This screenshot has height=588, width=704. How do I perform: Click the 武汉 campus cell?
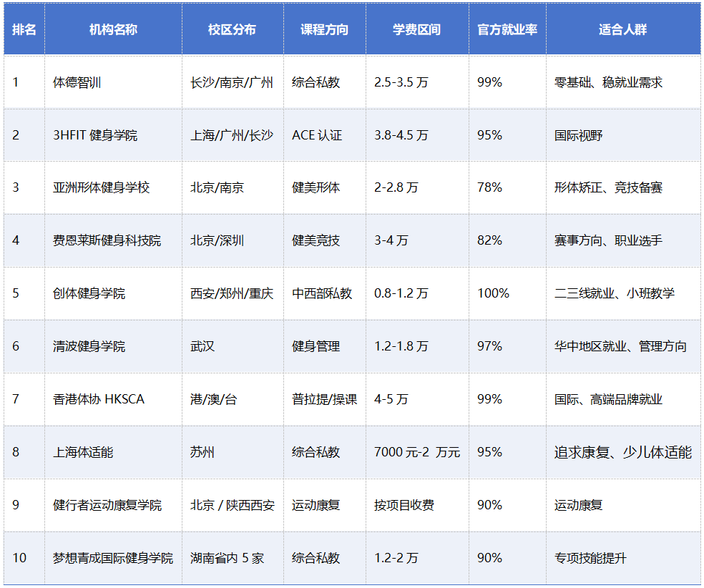click(x=233, y=346)
